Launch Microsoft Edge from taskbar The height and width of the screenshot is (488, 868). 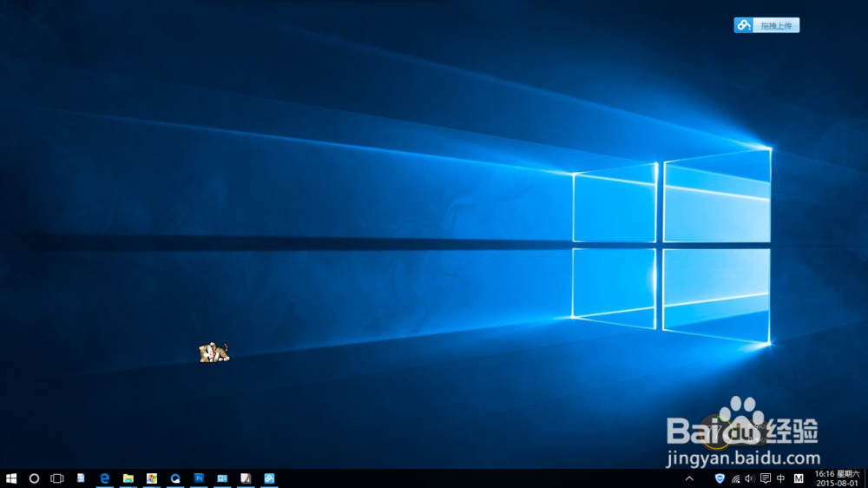[x=104, y=478]
